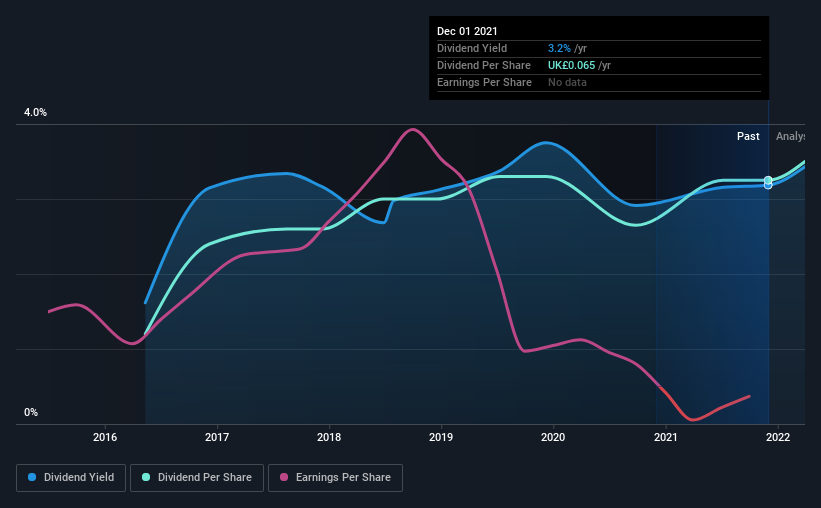Click the No data earnings tooltip value
Viewport: 821px width, 508px height.
point(567,82)
